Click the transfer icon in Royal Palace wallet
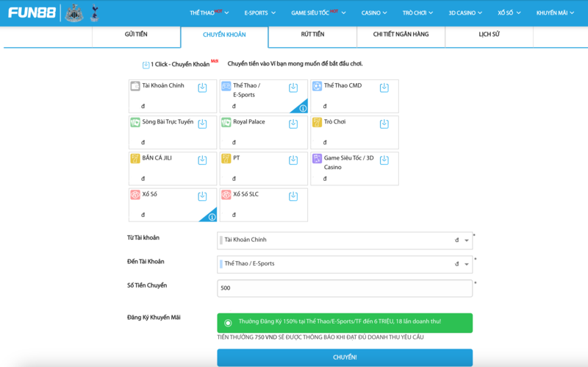588x367 pixels. [293, 124]
